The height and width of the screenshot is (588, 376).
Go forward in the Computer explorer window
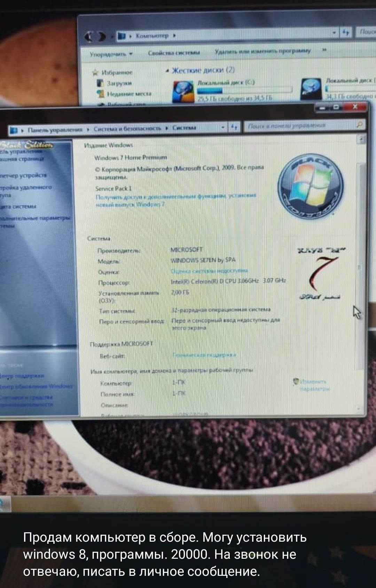tap(102, 36)
